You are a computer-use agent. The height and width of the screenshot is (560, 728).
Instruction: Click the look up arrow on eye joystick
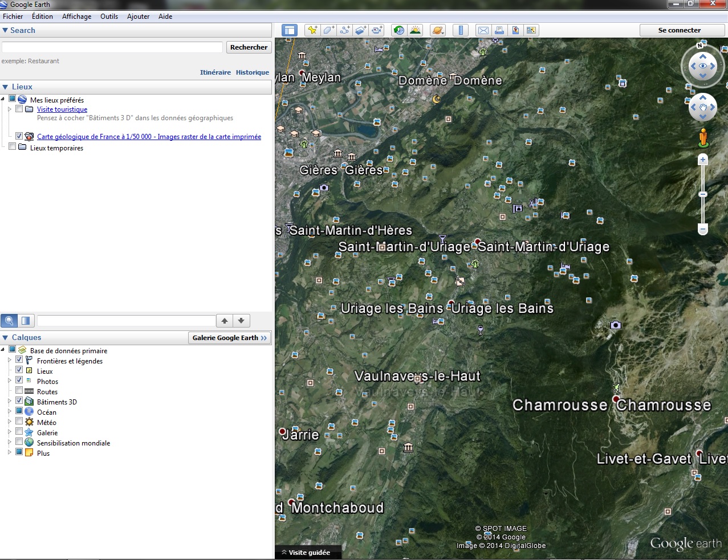pyautogui.click(x=703, y=56)
